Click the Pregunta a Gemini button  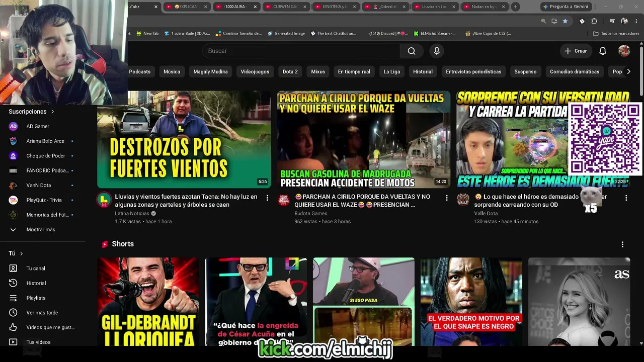[x=565, y=7]
